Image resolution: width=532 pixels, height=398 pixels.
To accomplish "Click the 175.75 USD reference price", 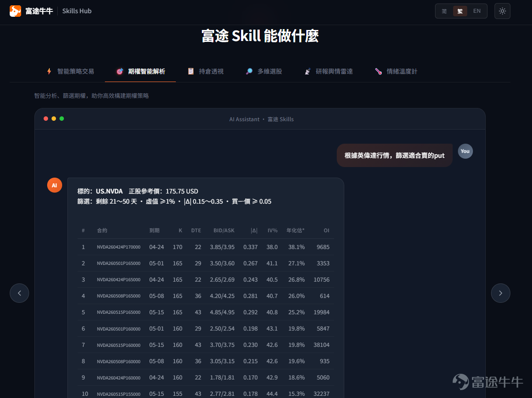I will point(182,191).
